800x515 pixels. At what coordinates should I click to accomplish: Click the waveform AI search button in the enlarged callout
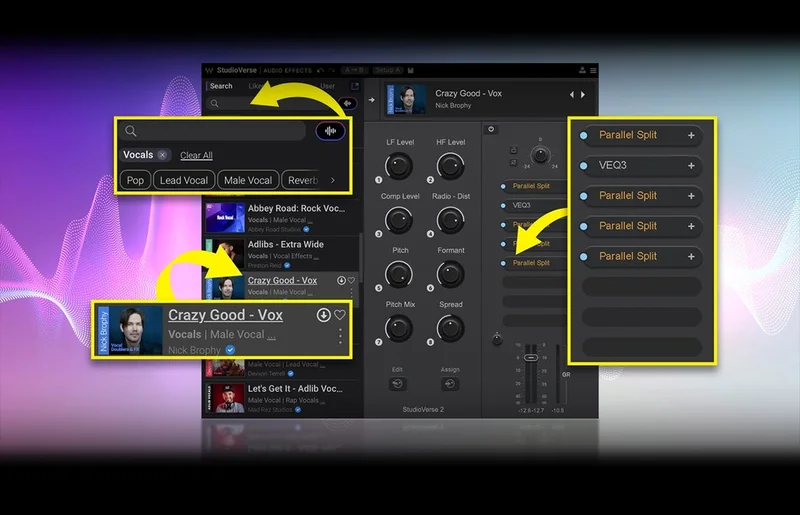click(x=330, y=131)
